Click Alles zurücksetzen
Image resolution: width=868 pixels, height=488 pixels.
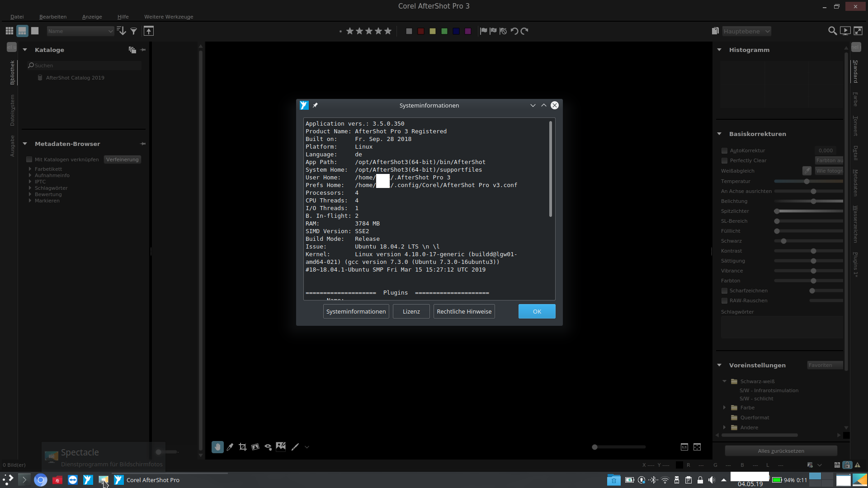(x=781, y=451)
